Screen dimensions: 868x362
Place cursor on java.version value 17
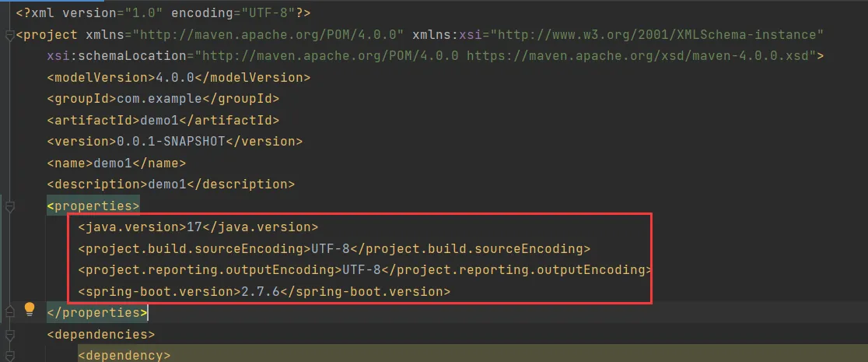tap(194, 227)
